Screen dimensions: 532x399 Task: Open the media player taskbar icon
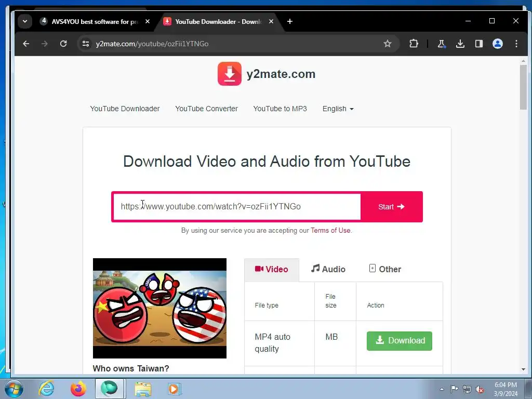pos(175,389)
